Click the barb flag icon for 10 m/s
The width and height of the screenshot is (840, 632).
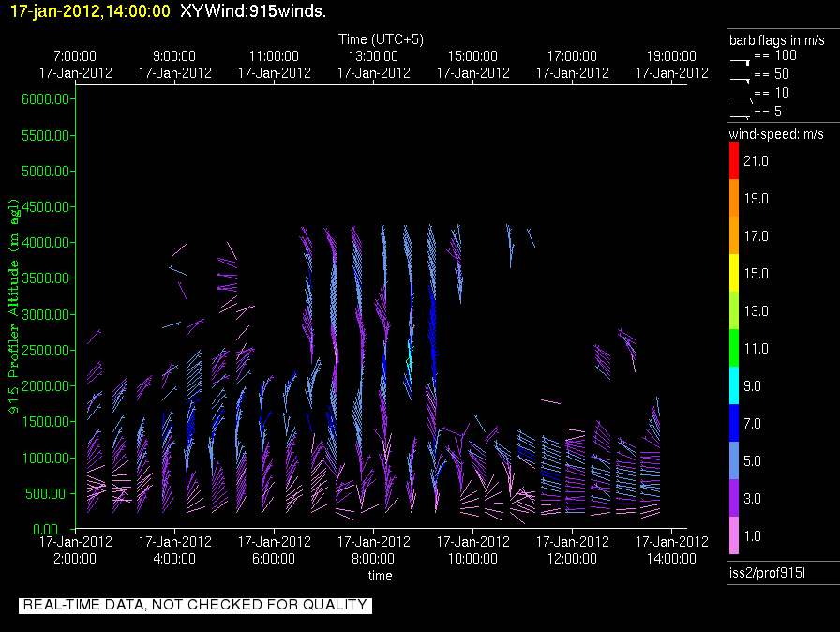tap(742, 99)
